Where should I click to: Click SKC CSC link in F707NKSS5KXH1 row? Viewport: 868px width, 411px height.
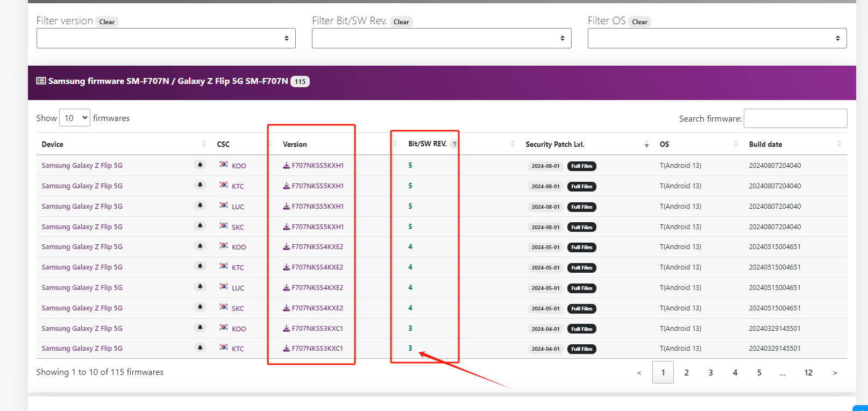(x=238, y=227)
